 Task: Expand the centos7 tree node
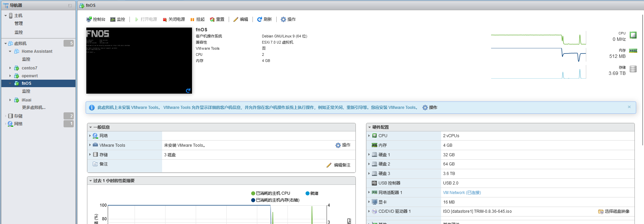click(10, 68)
